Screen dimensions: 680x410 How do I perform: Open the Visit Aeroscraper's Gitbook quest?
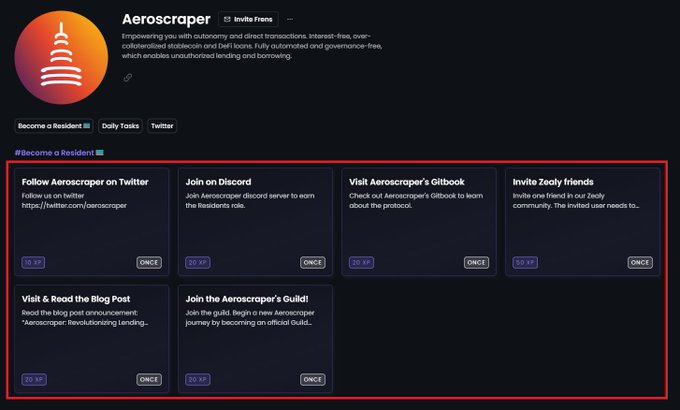419,222
